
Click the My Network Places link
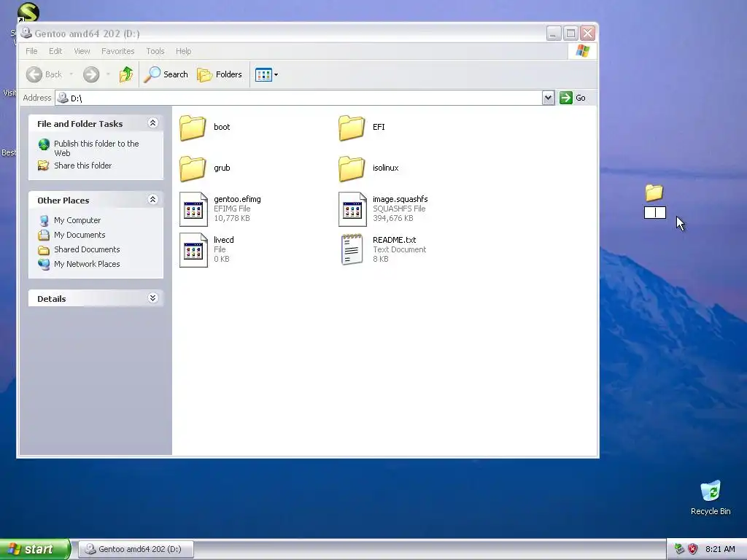[87, 264]
